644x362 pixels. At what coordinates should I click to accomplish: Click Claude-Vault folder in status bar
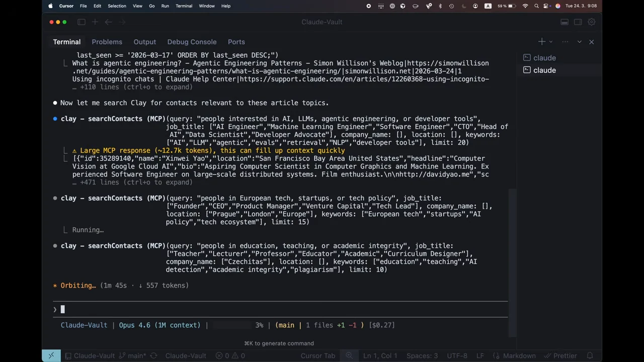[90, 355]
